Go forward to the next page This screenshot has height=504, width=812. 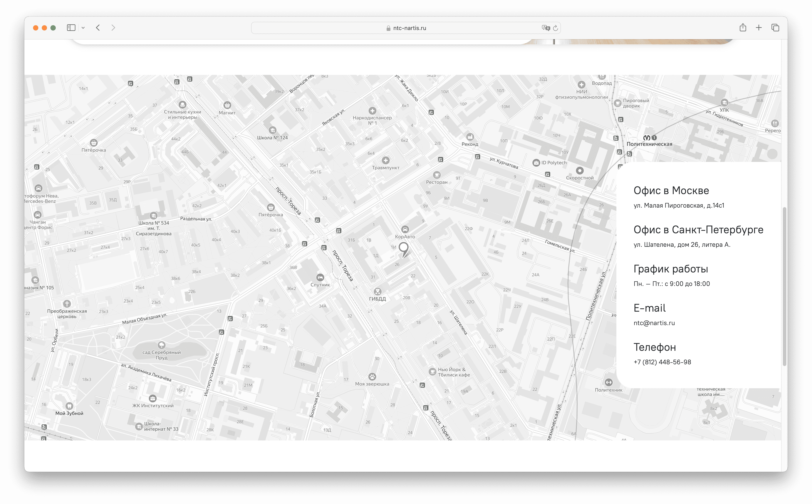point(113,28)
